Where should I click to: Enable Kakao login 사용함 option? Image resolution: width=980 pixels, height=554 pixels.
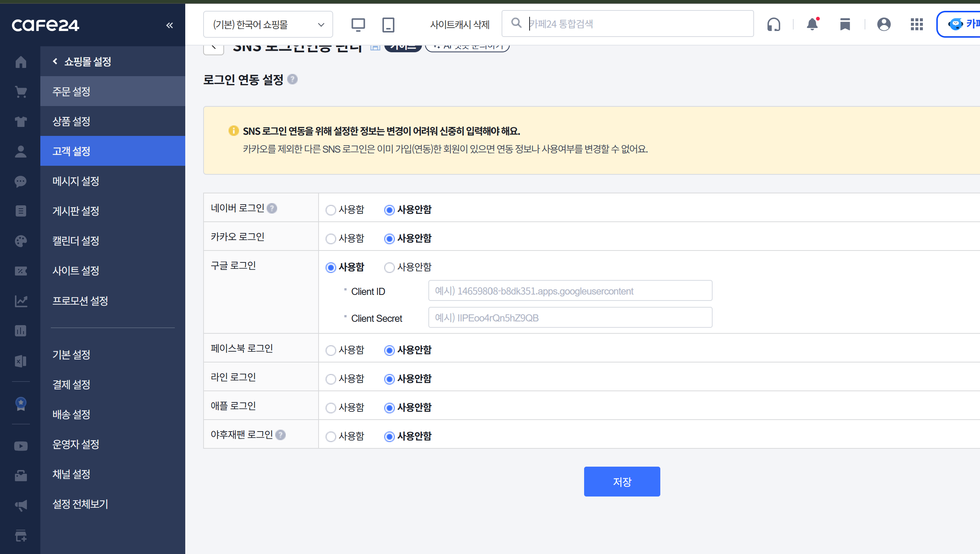(331, 239)
